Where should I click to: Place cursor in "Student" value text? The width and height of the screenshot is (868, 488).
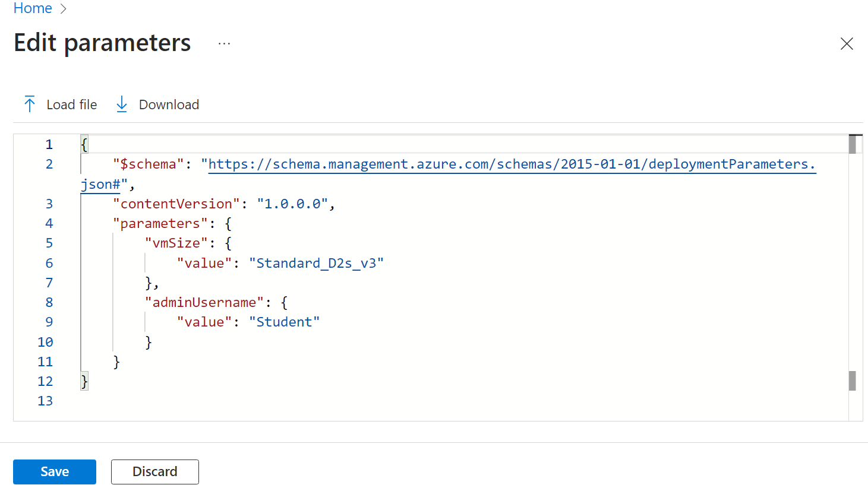coord(284,322)
